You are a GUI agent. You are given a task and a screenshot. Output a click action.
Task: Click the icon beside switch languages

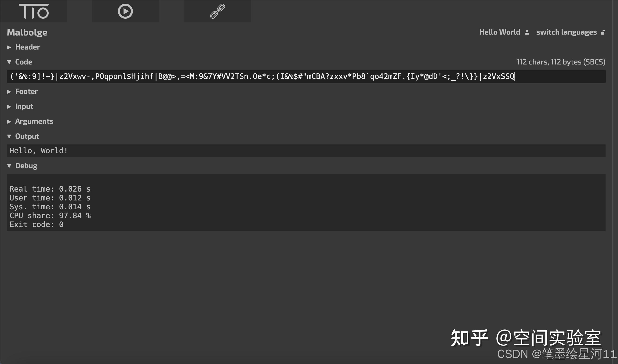(604, 32)
